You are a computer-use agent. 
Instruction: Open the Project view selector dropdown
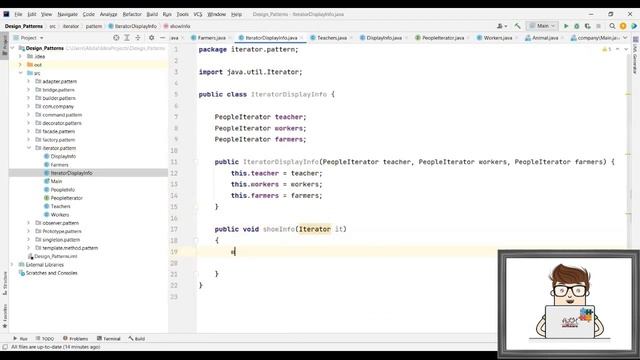click(x=28, y=38)
